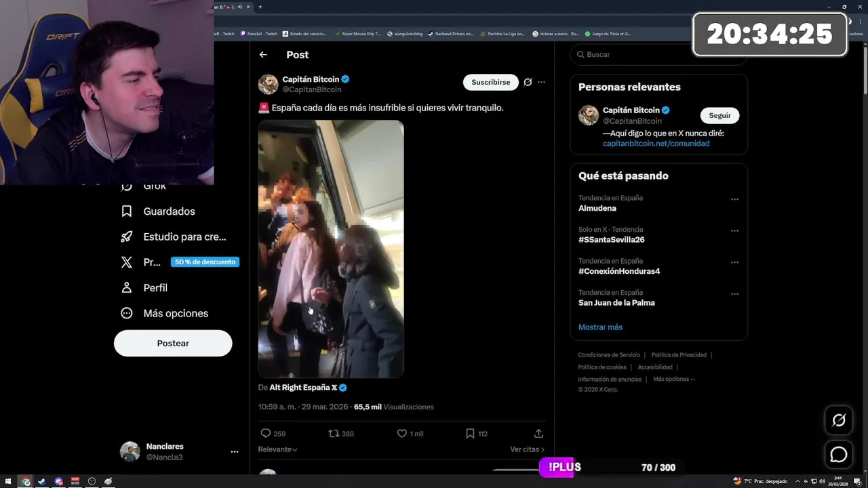Open Más opciones circle icon
This screenshot has height=488, width=868.
tap(127, 313)
